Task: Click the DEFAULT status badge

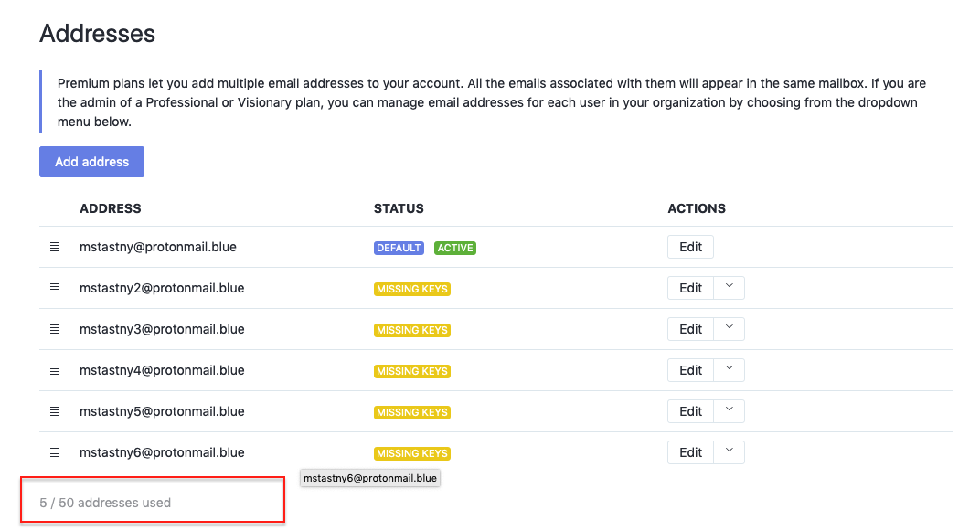Action: pyautogui.click(x=399, y=247)
